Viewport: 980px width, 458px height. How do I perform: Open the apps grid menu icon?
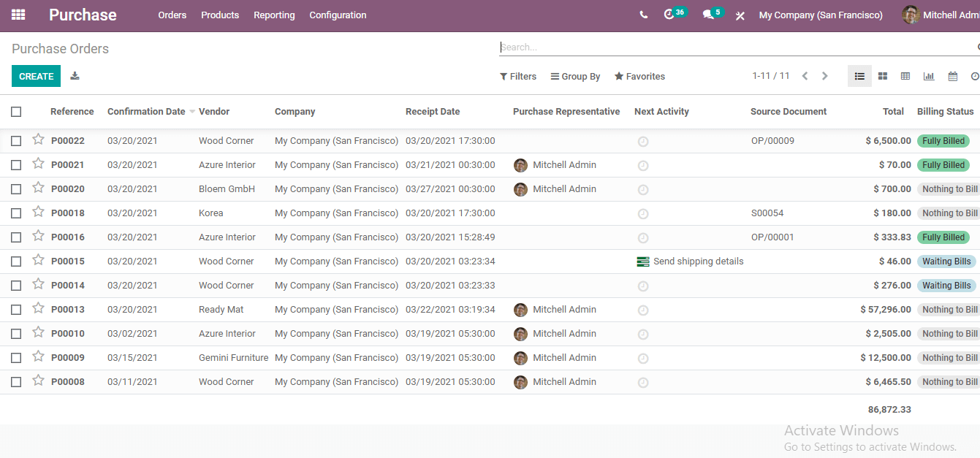[18, 15]
